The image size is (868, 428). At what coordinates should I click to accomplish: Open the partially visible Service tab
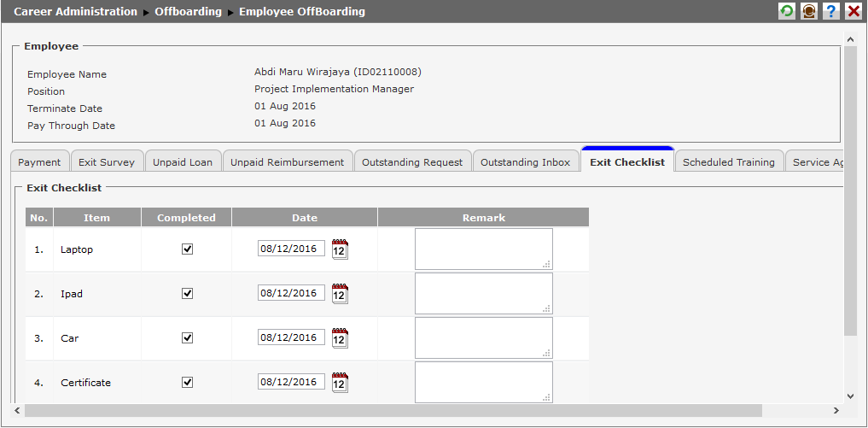(815, 161)
